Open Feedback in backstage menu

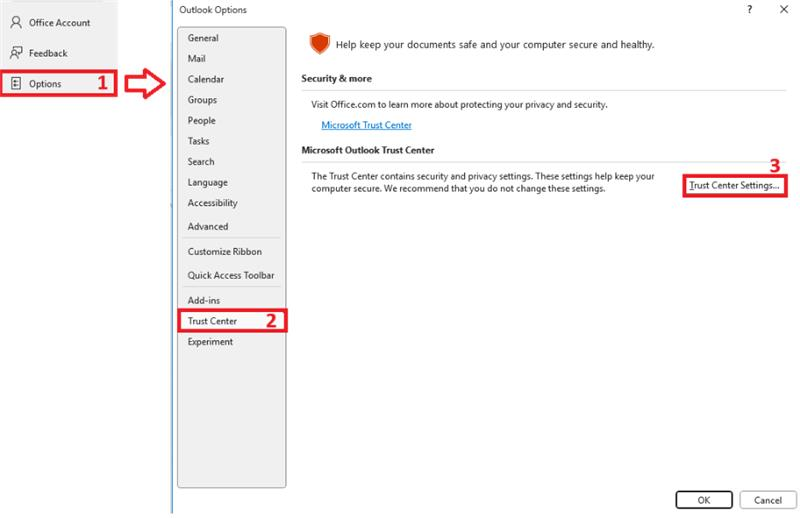[59, 53]
